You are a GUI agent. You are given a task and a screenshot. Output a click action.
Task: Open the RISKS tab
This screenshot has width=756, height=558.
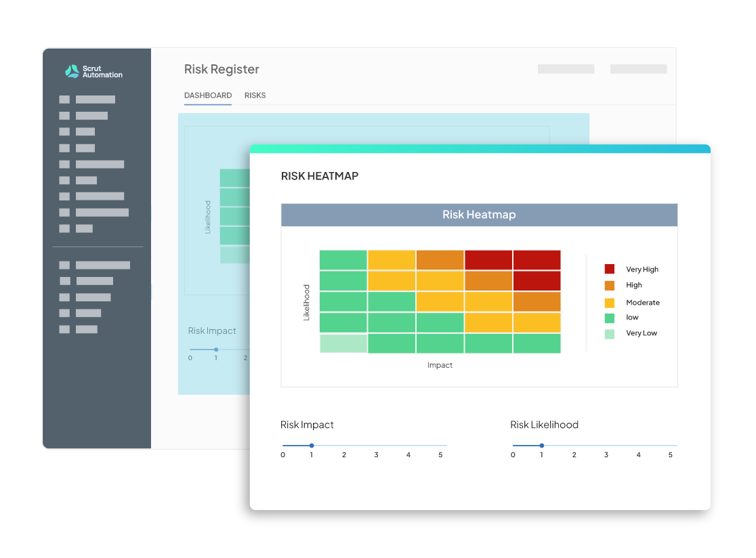pyautogui.click(x=255, y=95)
